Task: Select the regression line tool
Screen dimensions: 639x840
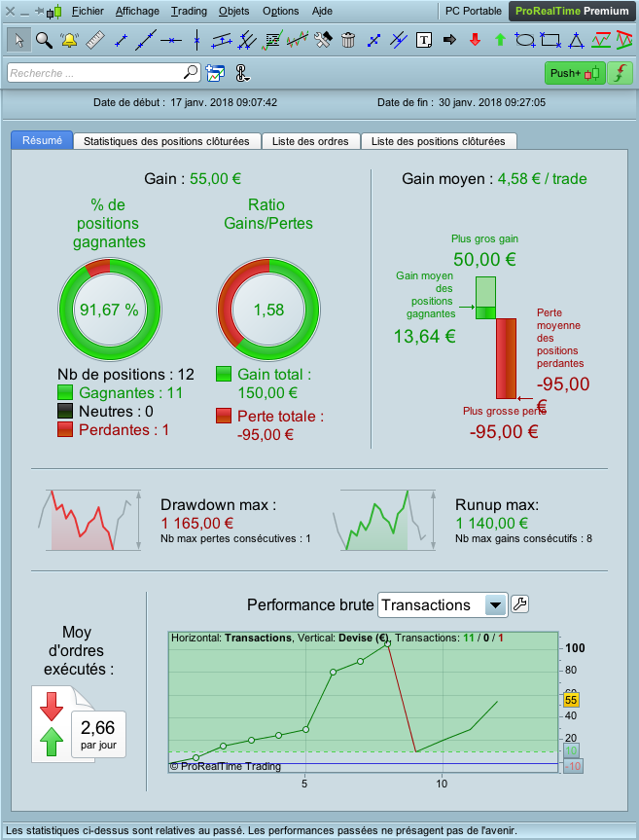Action: (x=298, y=40)
